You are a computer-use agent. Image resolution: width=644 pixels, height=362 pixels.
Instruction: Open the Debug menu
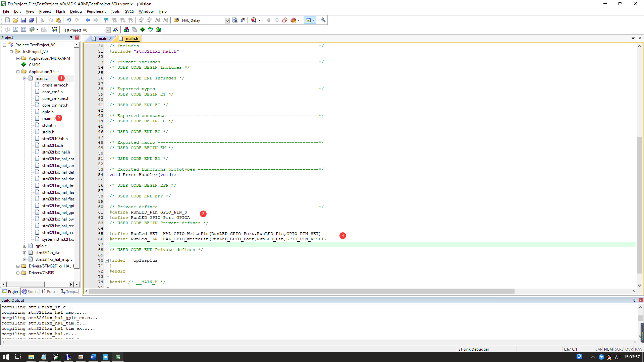[x=76, y=11]
